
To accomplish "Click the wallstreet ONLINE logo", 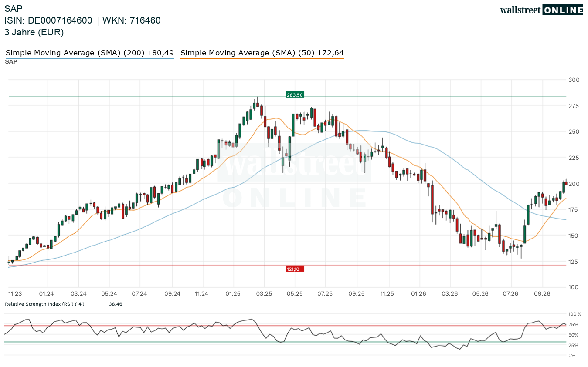I will click(541, 10).
